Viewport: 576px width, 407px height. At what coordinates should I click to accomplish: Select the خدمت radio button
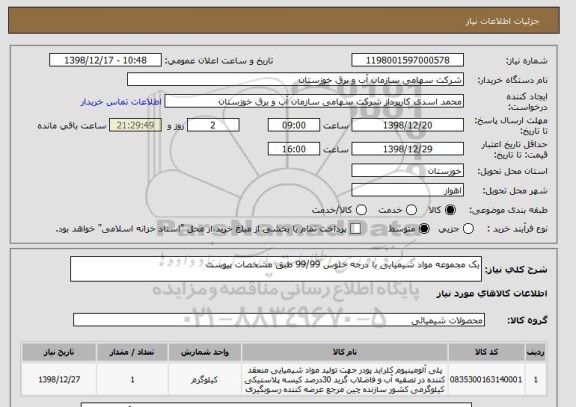point(411,210)
